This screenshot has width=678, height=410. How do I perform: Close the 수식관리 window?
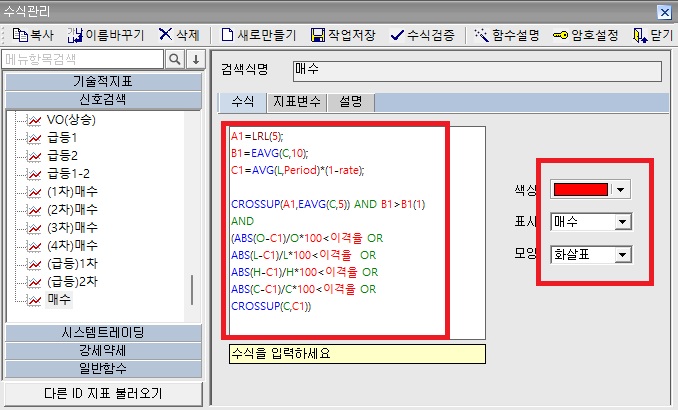click(x=664, y=12)
